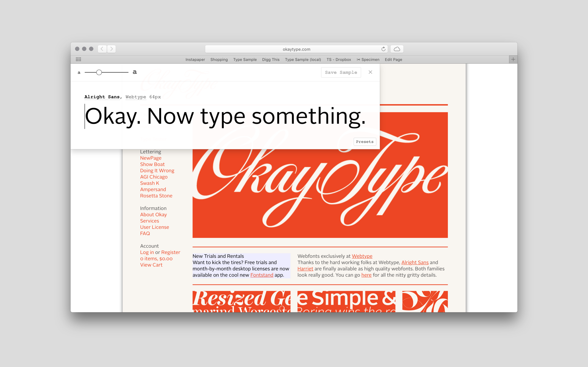
Task: Click the small letter size icon
Action: (x=79, y=72)
